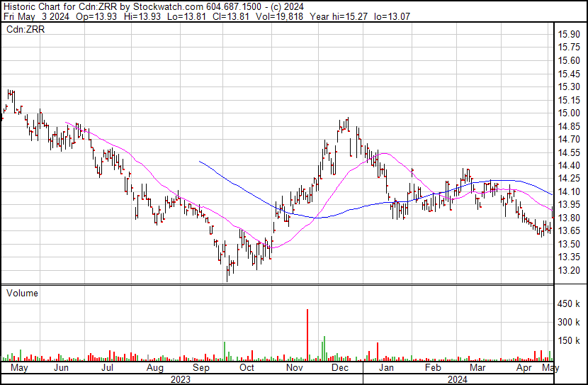This screenshot has width=588, height=385.
Task: Select the Jun month label
Action: coord(61,368)
